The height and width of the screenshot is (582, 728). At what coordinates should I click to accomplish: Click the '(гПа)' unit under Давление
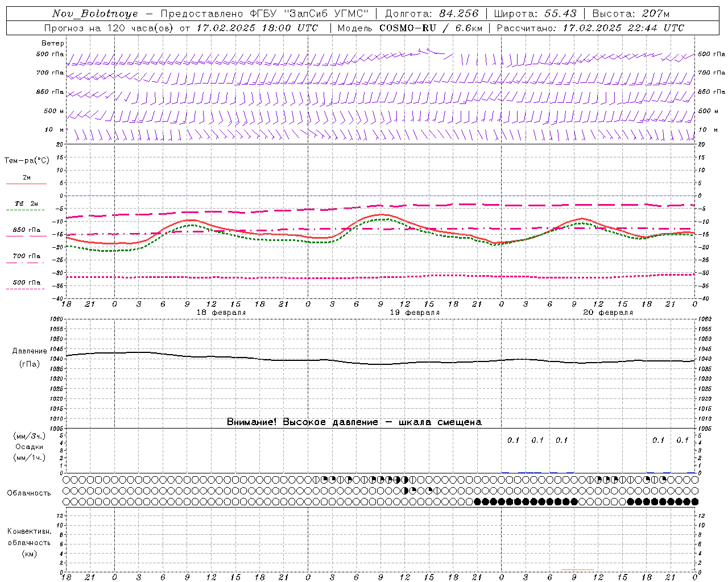pos(30,364)
